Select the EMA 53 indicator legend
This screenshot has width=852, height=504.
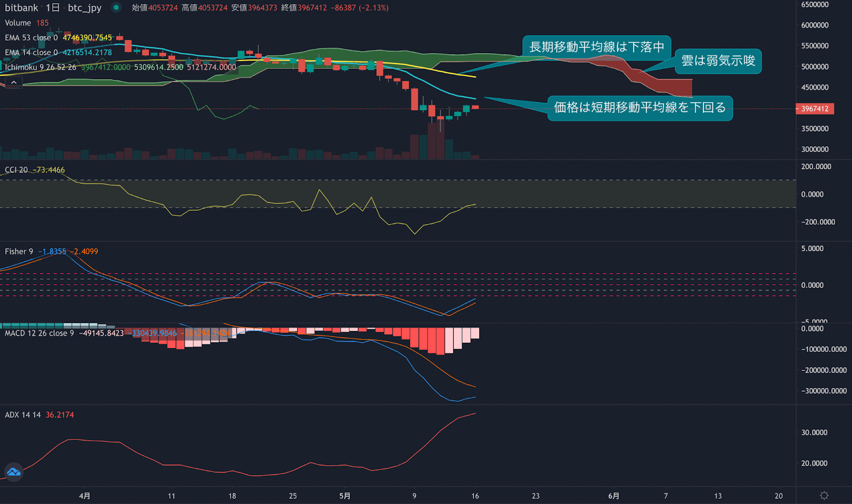(31, 38)
